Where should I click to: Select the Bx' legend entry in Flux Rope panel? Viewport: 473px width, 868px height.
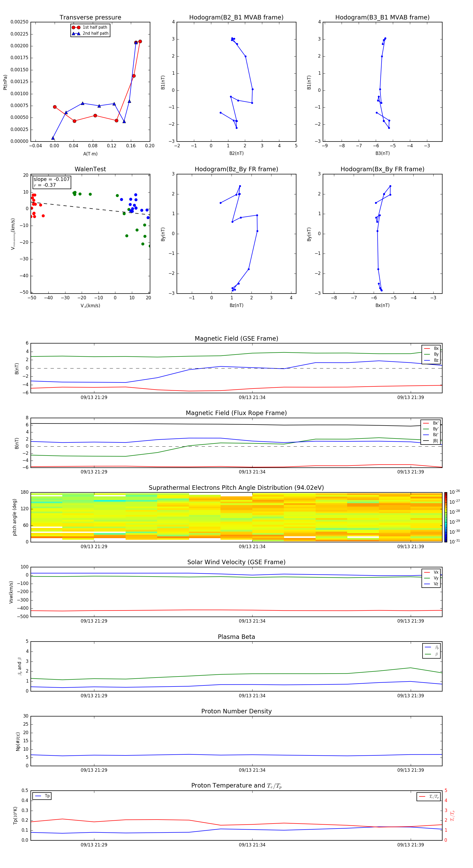431,423
